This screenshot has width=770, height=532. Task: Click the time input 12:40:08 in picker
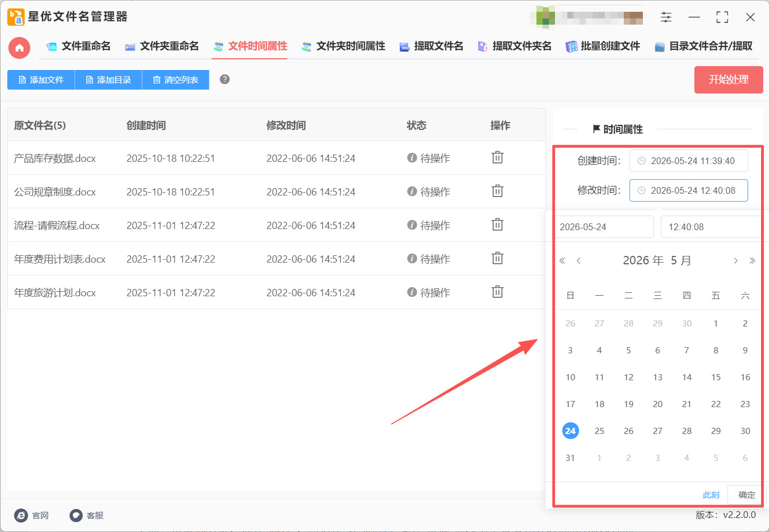click(711, 227)
